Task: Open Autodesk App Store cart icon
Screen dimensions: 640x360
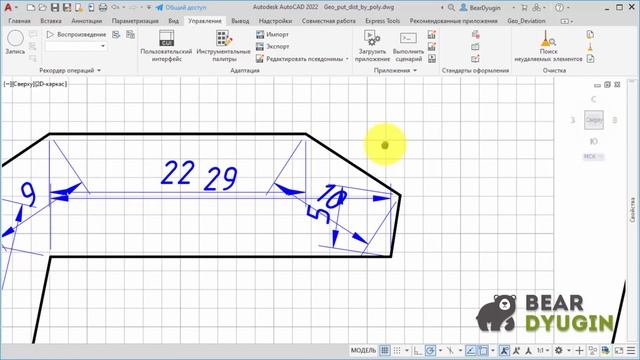Action: (524, 7)
